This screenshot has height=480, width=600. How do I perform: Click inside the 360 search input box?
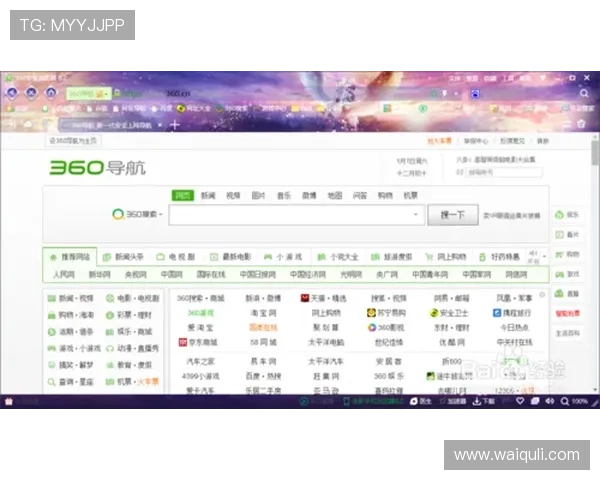(295, 214)
